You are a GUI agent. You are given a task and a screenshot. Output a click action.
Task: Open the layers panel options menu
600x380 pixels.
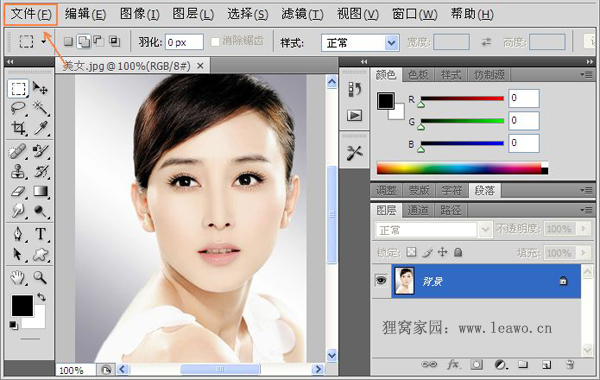coord(586,210)
